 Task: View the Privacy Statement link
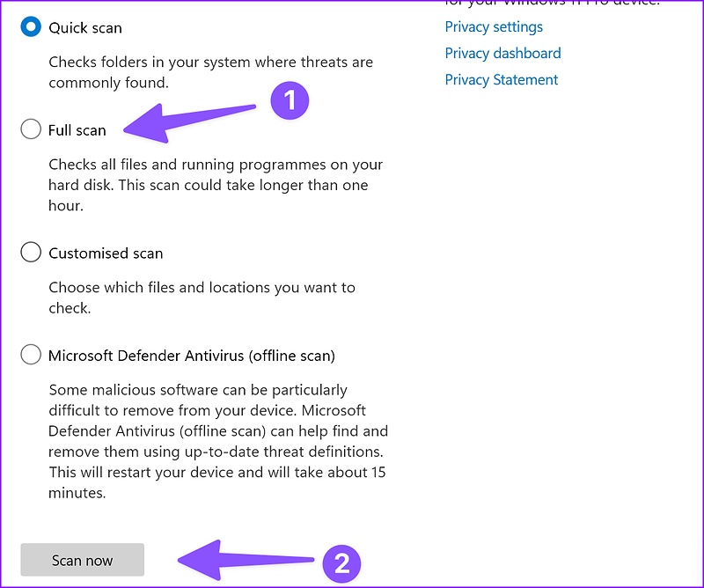point(501,80)
